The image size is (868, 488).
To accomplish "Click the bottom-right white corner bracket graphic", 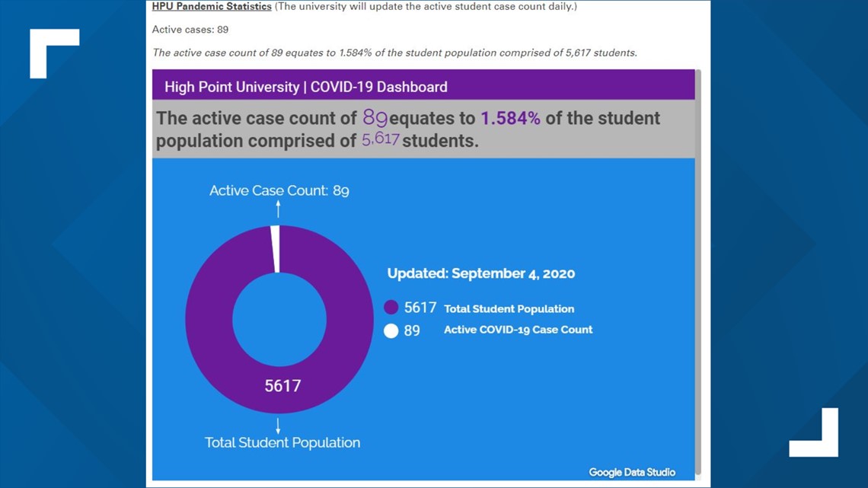I will pos(816,435).
